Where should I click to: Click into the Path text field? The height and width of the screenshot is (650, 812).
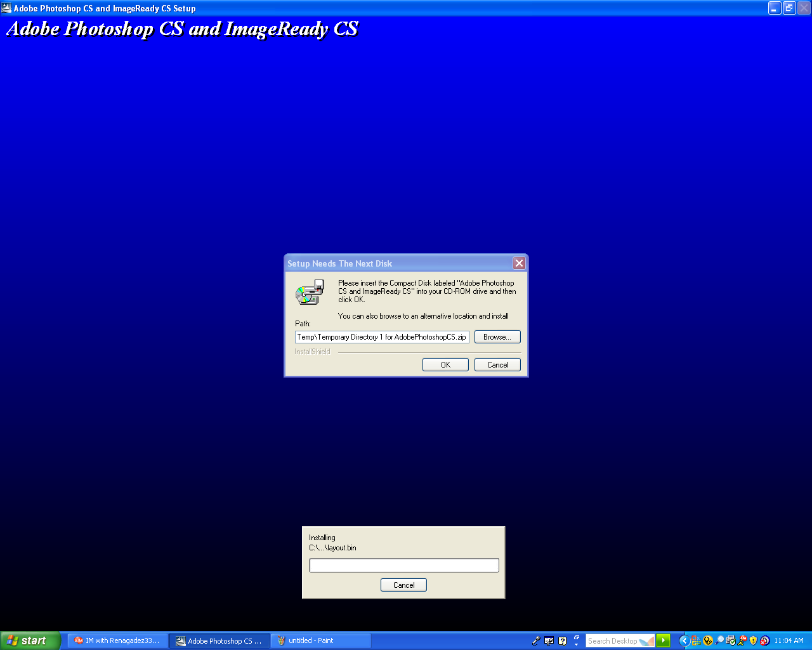pyautogui.click(x=382, y=337)
